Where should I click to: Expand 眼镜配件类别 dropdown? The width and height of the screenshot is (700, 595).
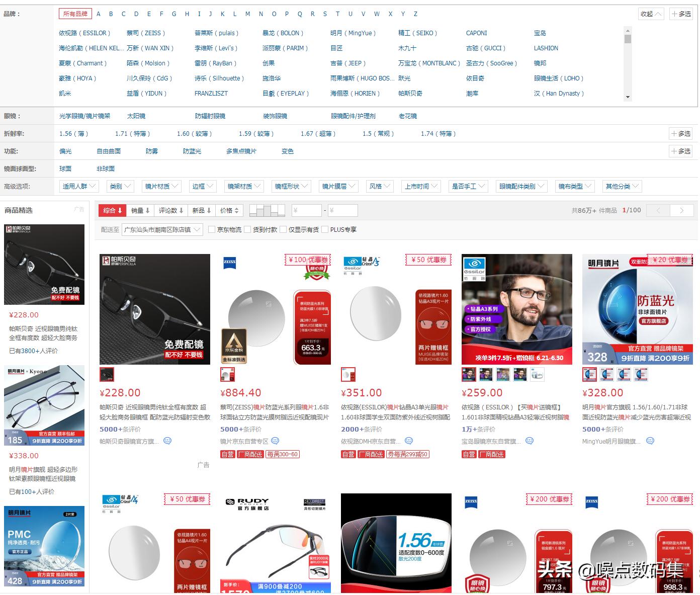tap(522, 187)
